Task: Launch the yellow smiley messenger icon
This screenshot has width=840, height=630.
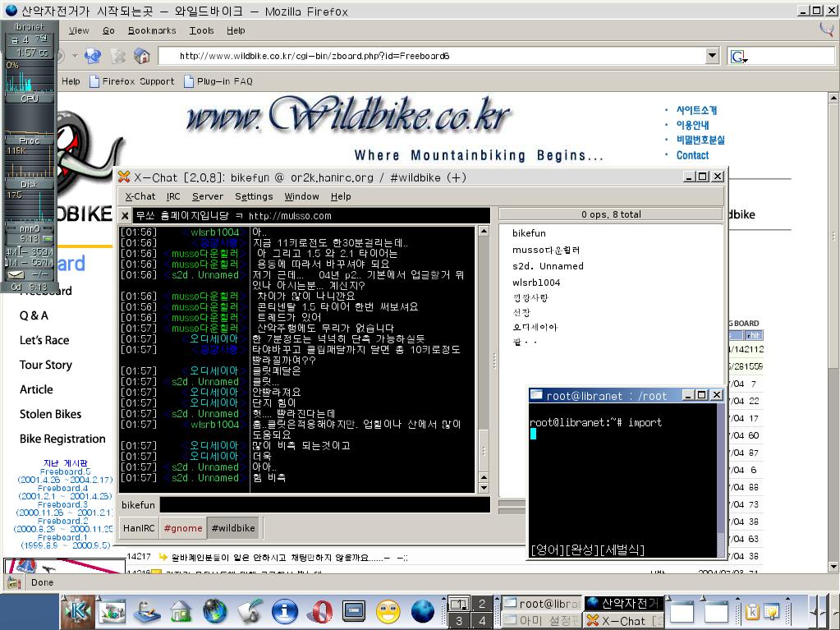Action: point(388,612)
